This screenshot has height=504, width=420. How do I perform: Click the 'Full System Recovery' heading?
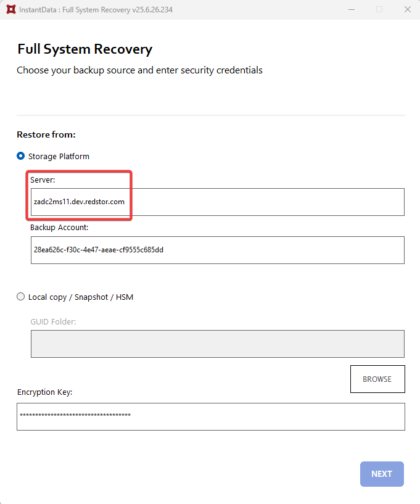coord(85,49)
